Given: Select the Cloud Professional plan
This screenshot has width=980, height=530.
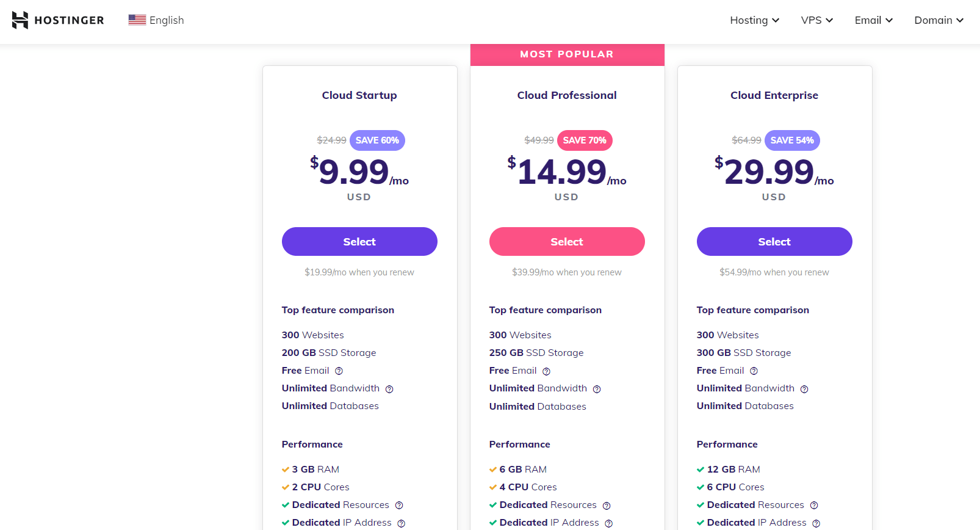Looking at the screenshot, I should [567, 242].
